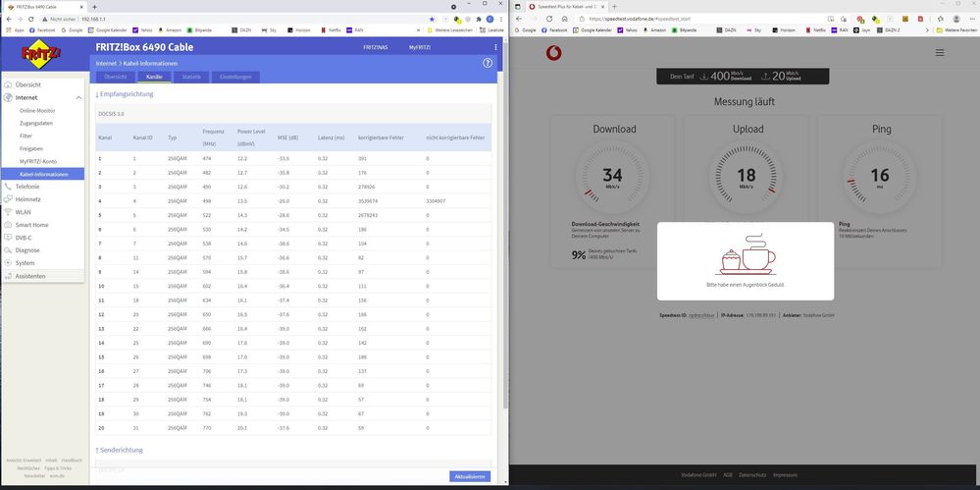980x490 pixels.
Task: Click the Aktualisieren button
Action: 470,477
